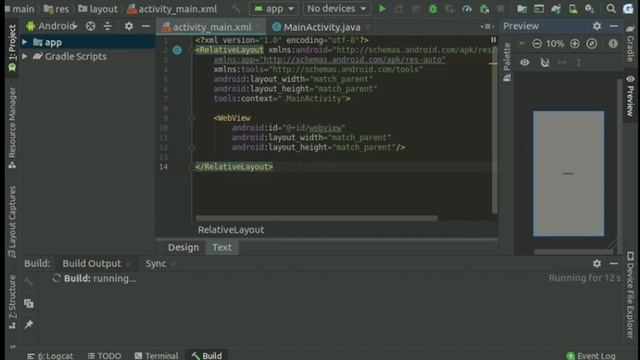Open the editor tabs list dropdown
The width and height of the screenshot is (640, 360).
click(487, 27)
